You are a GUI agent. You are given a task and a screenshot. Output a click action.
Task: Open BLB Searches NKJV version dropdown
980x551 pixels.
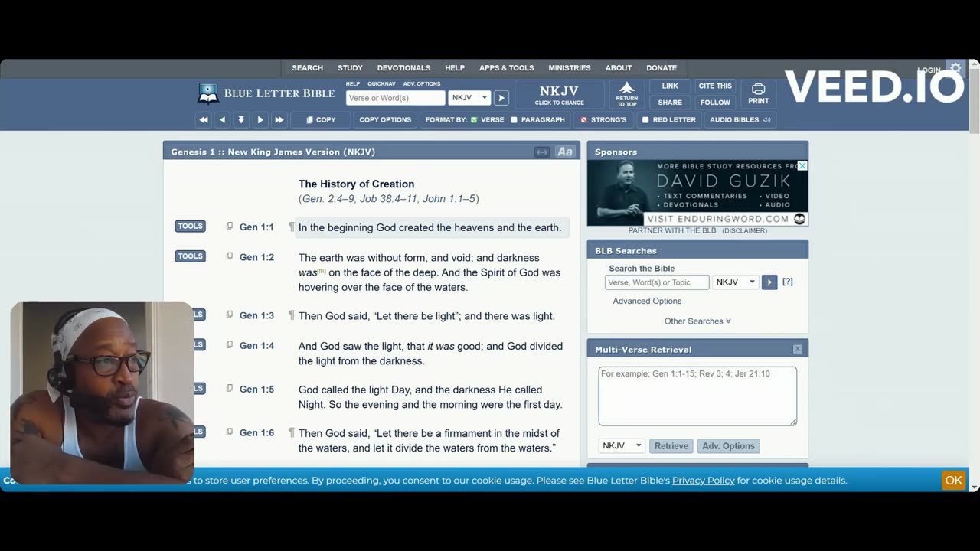click(x=736, y=282)
